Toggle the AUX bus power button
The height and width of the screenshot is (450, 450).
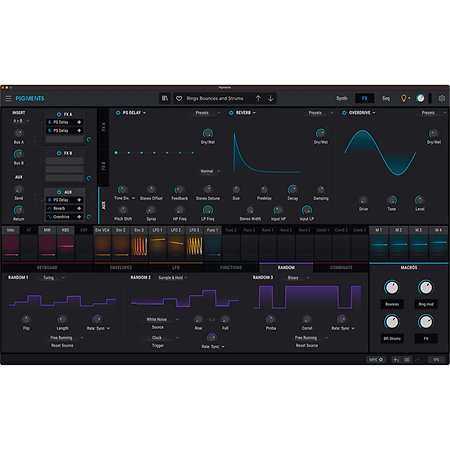59,192
